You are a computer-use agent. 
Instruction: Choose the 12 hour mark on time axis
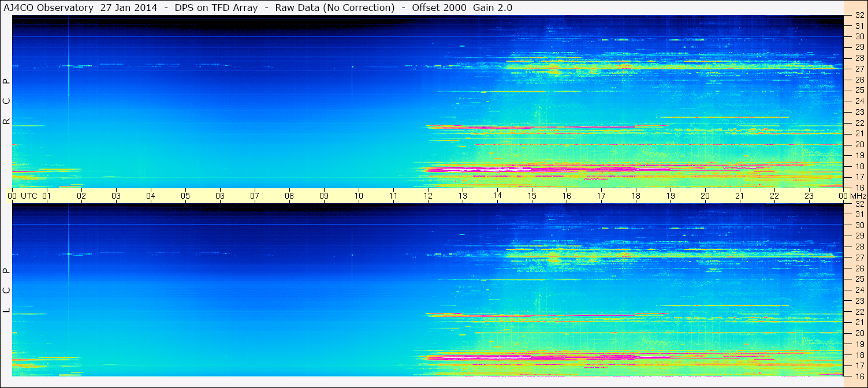pos(428,196)
